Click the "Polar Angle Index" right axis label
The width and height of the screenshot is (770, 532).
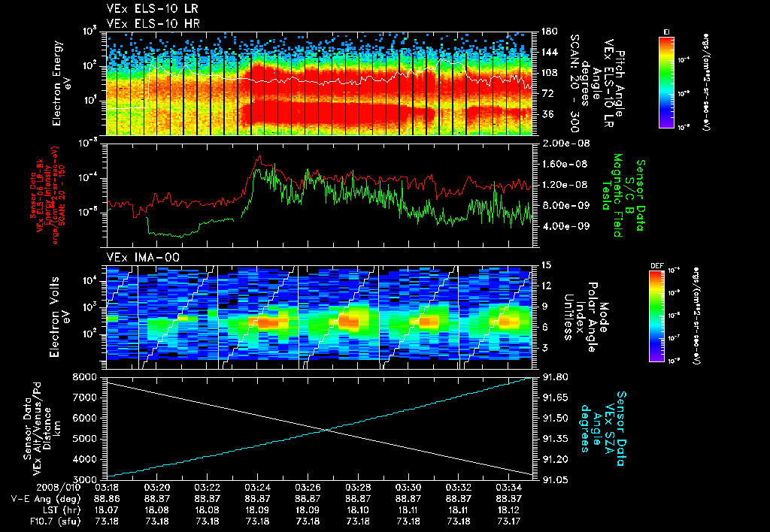click(587, 318)
